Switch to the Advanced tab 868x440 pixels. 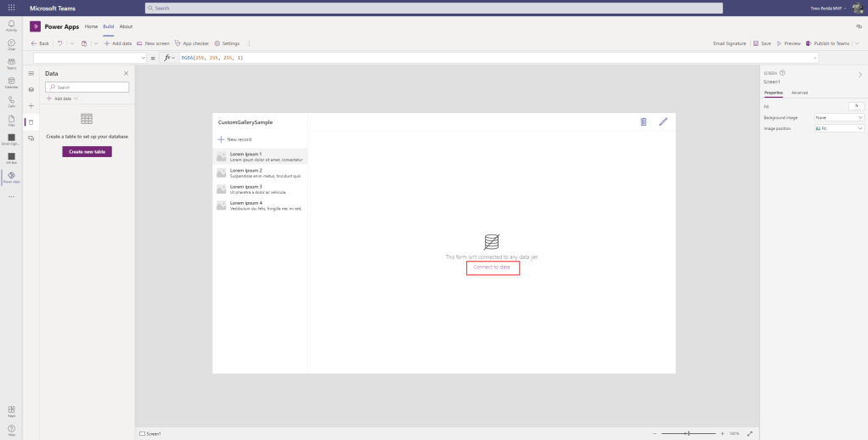tap(799, 93)
